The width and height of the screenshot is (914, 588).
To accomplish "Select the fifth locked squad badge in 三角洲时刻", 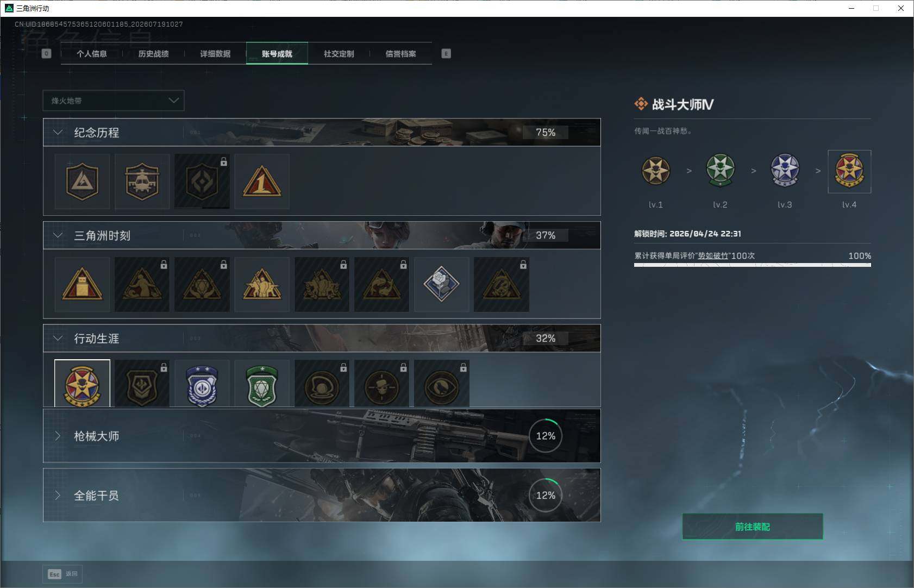I will [322, 285].
